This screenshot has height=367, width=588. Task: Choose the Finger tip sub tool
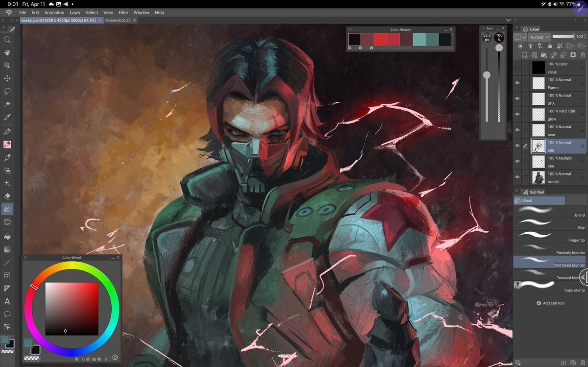(550, 237)
